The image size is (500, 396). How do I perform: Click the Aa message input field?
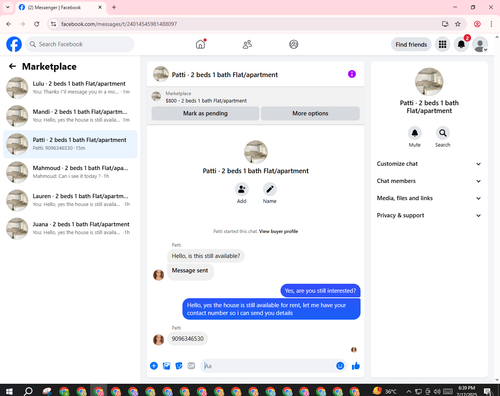[x=269, y=366]
